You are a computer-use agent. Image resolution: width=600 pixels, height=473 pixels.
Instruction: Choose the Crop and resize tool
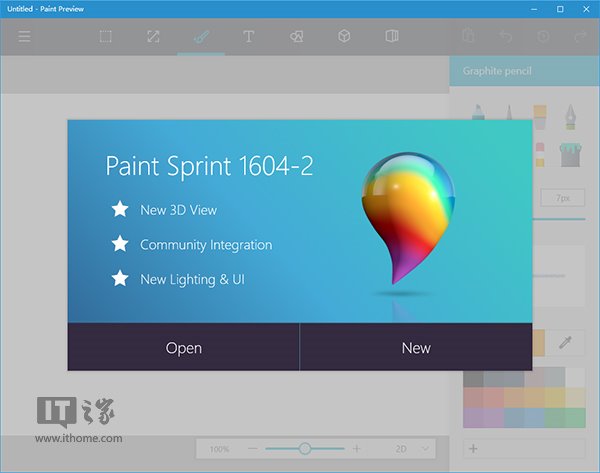pyautogui.click(x=153, y=37)
